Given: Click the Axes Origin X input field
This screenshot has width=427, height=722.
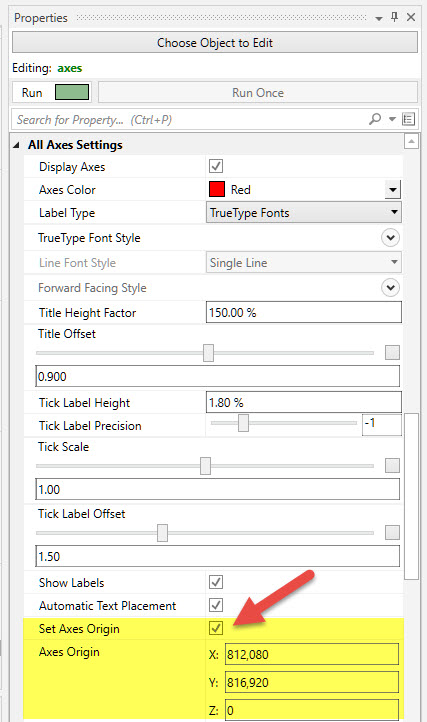Looking at the screenshot, I should click(x=312, y=654).
